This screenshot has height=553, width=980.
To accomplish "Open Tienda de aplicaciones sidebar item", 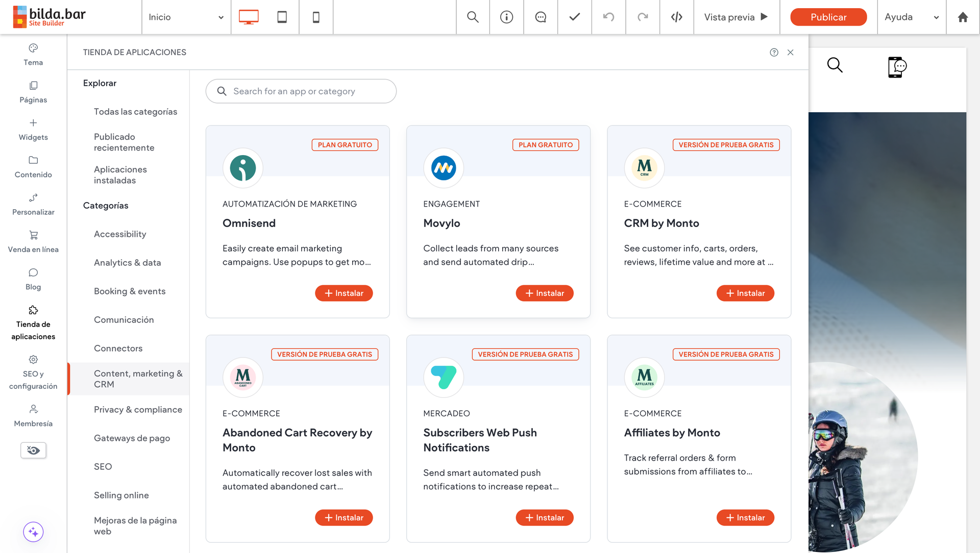I will 33,323.
